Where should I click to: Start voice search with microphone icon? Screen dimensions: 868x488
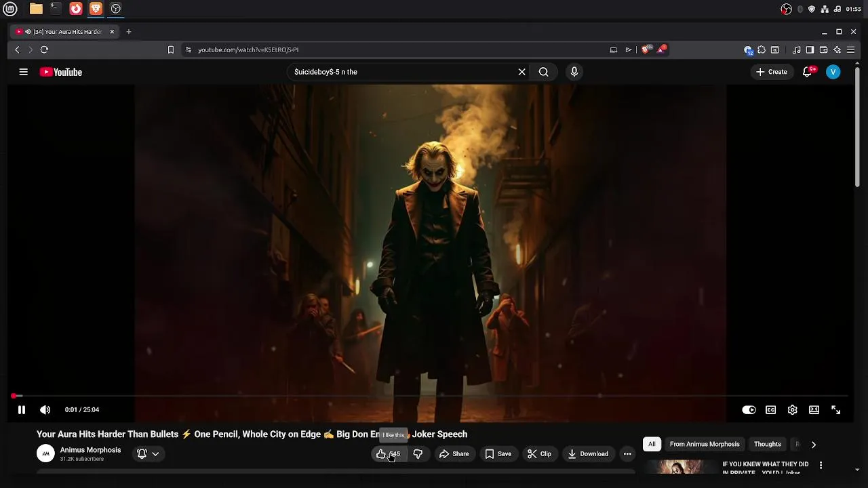[574, 72]
